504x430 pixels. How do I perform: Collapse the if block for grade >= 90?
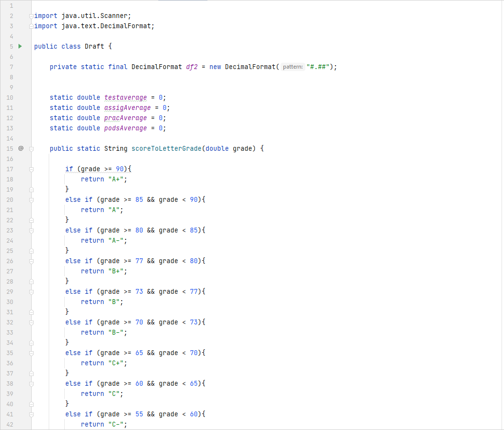[x=31, y=169]
